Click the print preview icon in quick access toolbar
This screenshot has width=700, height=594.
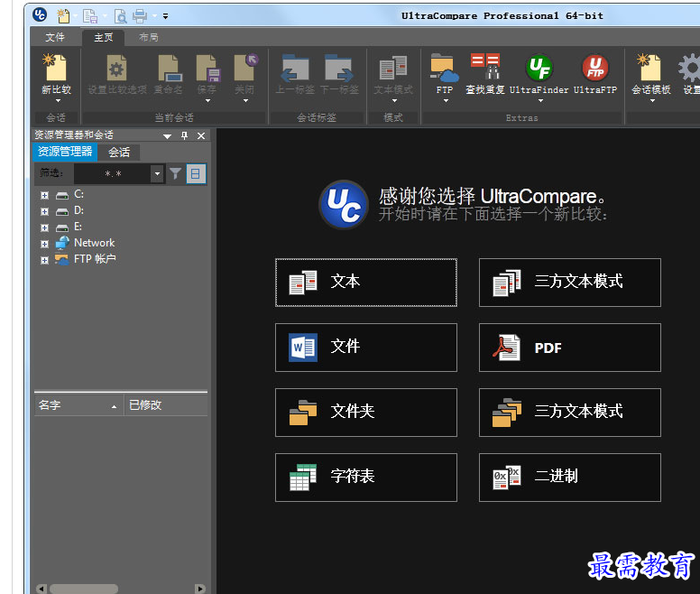click(120, 16)
